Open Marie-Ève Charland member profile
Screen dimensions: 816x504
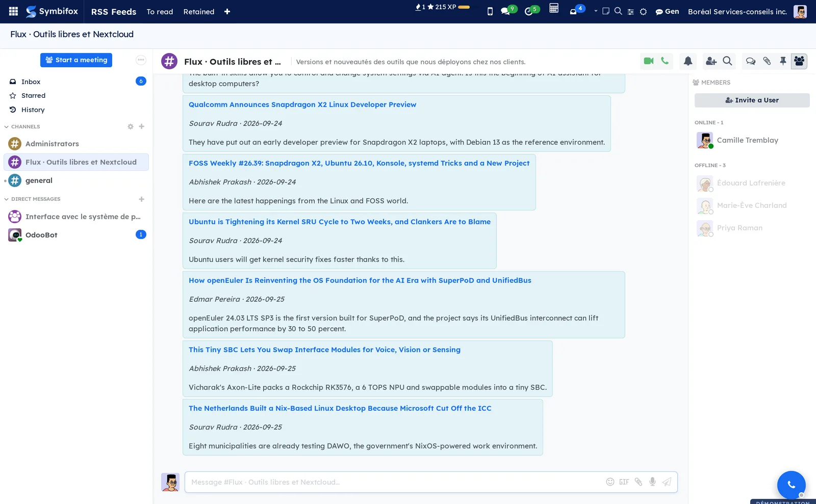[752, 205]
